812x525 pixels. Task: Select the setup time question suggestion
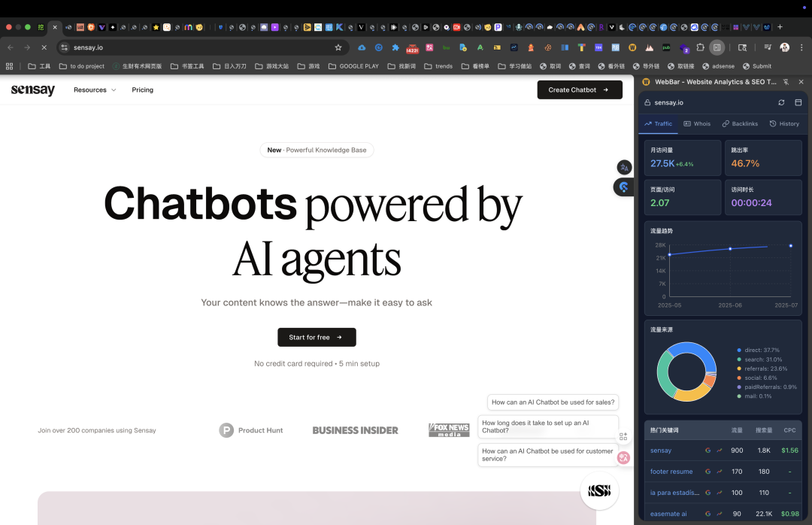tap(548, 426)
